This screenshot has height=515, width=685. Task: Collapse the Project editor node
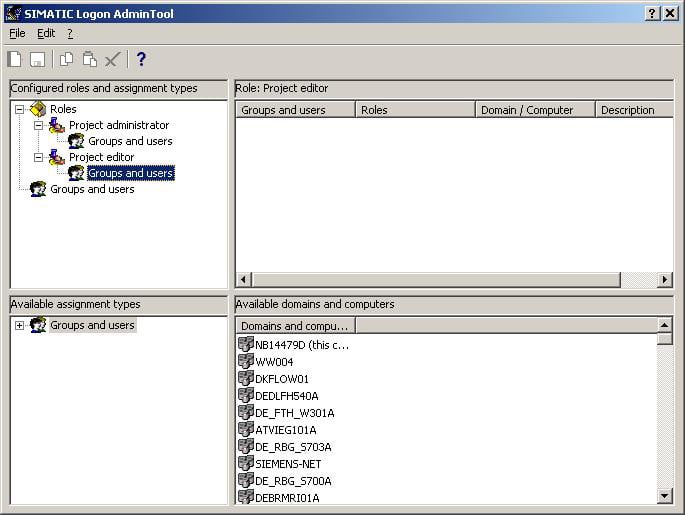click(x=38, y=157)
